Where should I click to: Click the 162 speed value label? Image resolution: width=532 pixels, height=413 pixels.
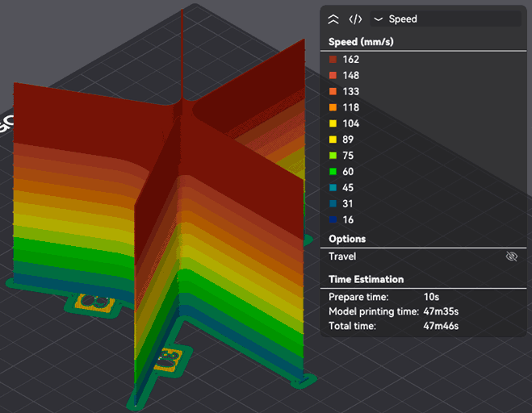pyautogui.click(x=351, y=60)
